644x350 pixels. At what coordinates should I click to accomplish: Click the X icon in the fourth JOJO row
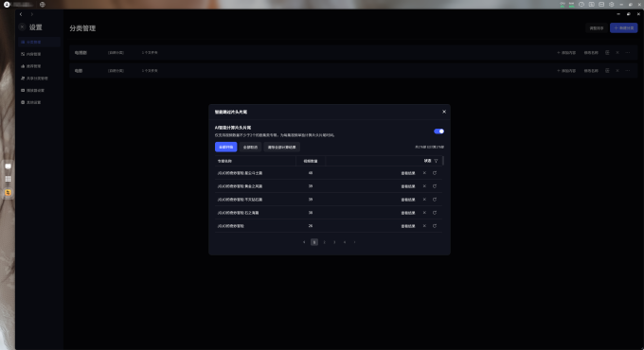tap(424, 213)
